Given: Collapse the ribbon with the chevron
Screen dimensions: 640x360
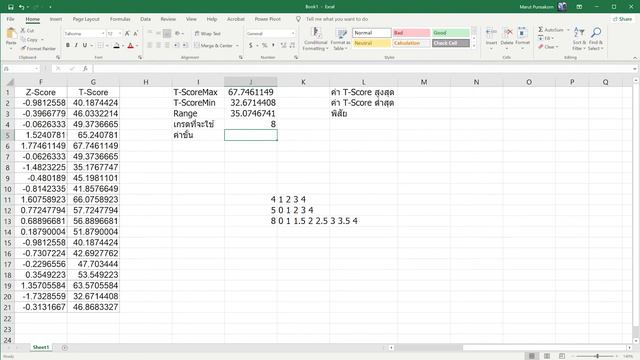Looking at the screenshot, I should [635, 58].
